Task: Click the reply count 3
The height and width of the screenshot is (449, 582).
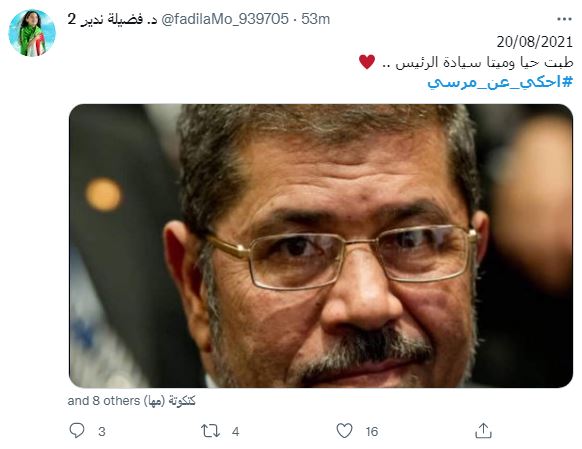Action: 102,432
